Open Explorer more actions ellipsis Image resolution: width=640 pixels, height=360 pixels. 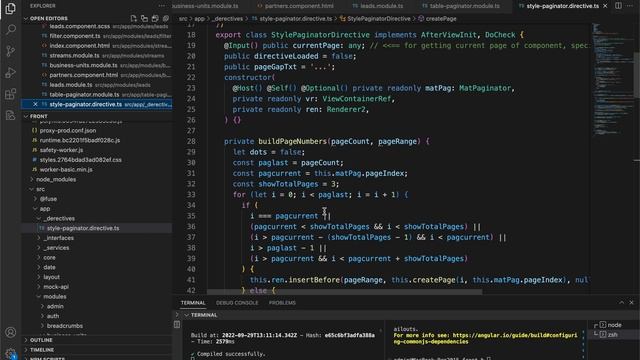[162, 6]
